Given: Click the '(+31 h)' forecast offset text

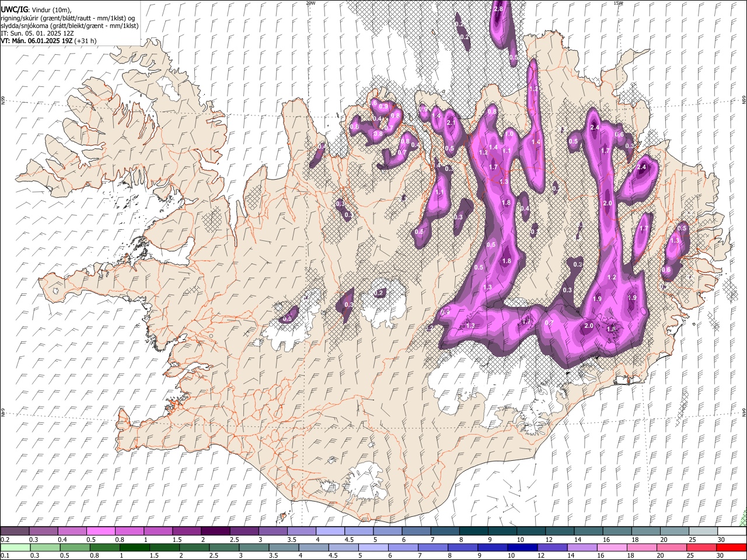Looking at the screenshot, I should click(x=86, y=41).
